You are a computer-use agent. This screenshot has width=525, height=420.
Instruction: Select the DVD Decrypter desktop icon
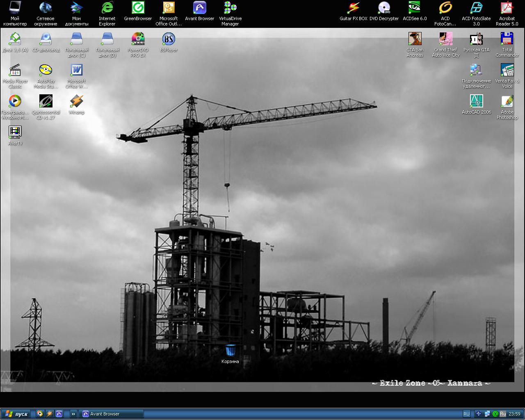(384, 8)
